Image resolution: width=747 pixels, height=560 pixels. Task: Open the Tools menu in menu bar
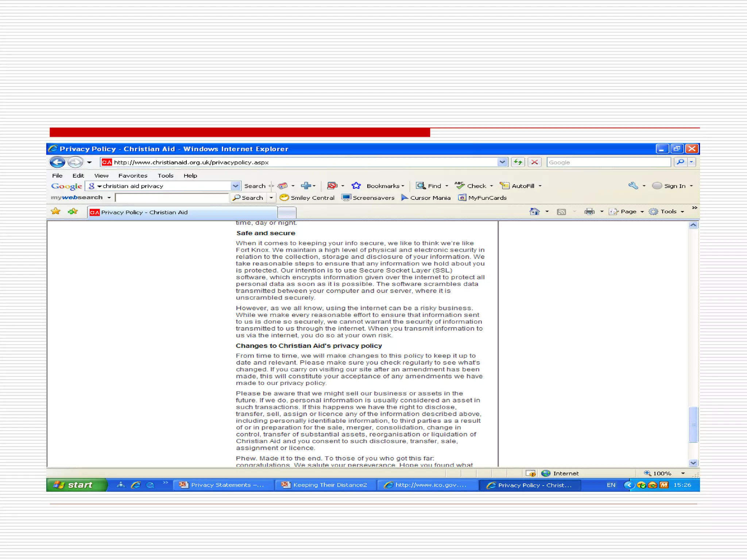pos(165,175)
